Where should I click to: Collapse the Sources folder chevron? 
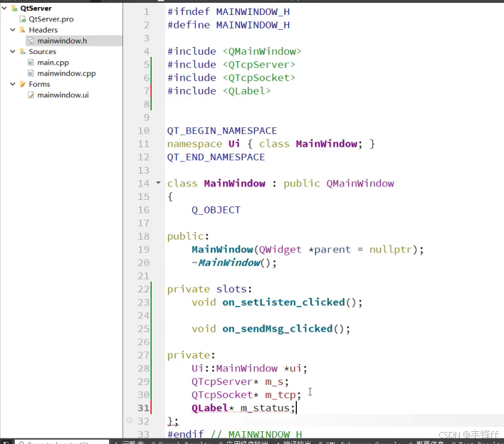click(13, 51)
